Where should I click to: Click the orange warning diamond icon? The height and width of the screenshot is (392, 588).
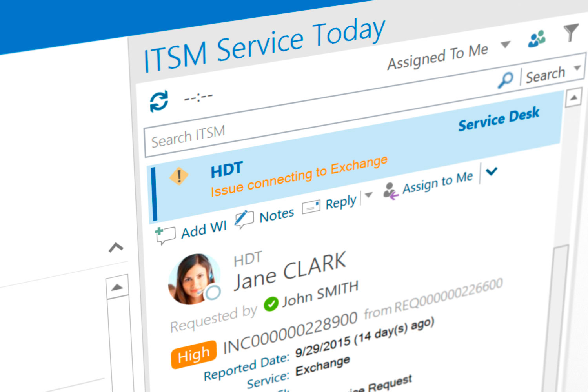pos(179,176)
